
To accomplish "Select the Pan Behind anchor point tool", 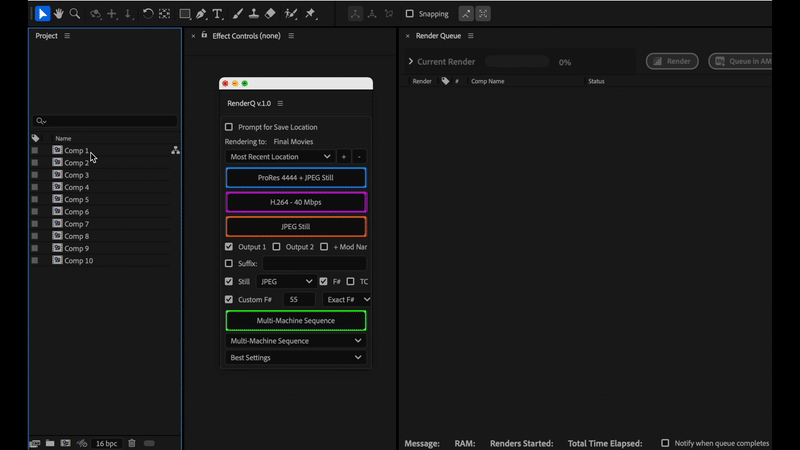I will click(164, 14).
